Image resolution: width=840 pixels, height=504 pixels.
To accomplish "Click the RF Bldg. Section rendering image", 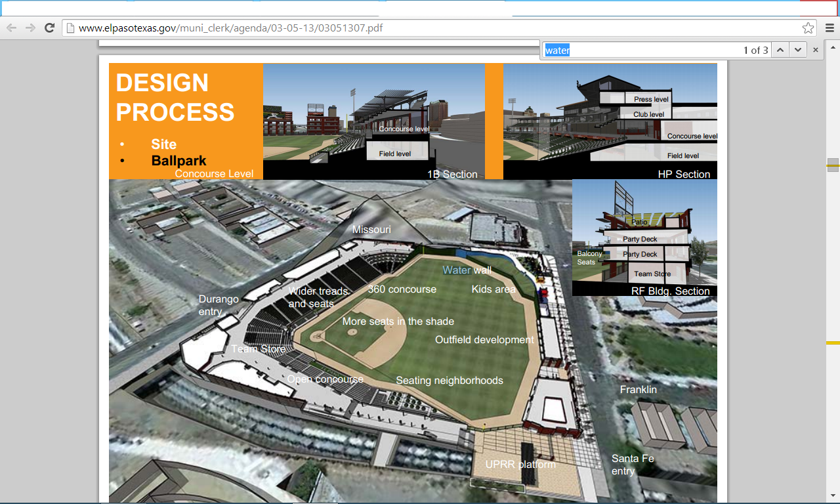I will point(644,238).
